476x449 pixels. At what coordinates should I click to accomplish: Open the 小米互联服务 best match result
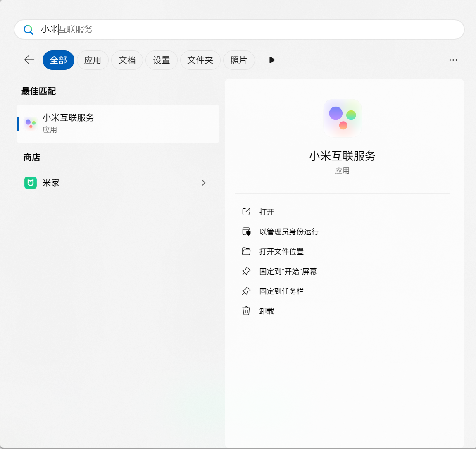[118, 124]
